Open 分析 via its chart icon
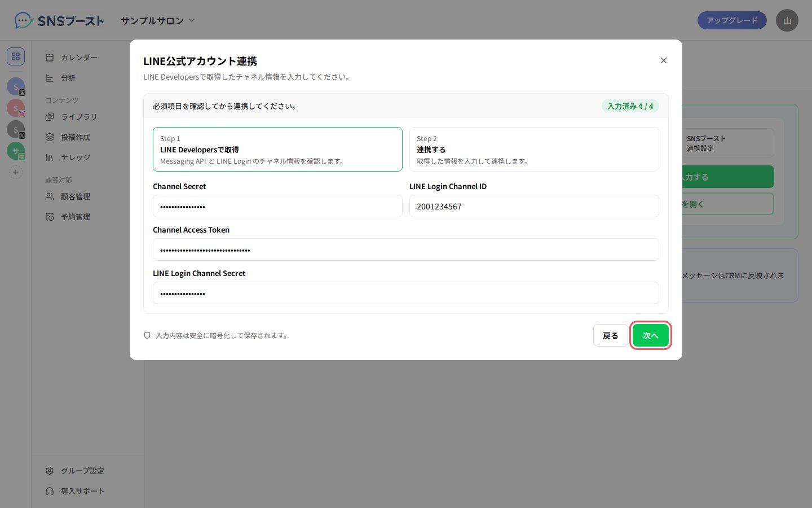Screen dimensions: 812x508 (50, 78)
